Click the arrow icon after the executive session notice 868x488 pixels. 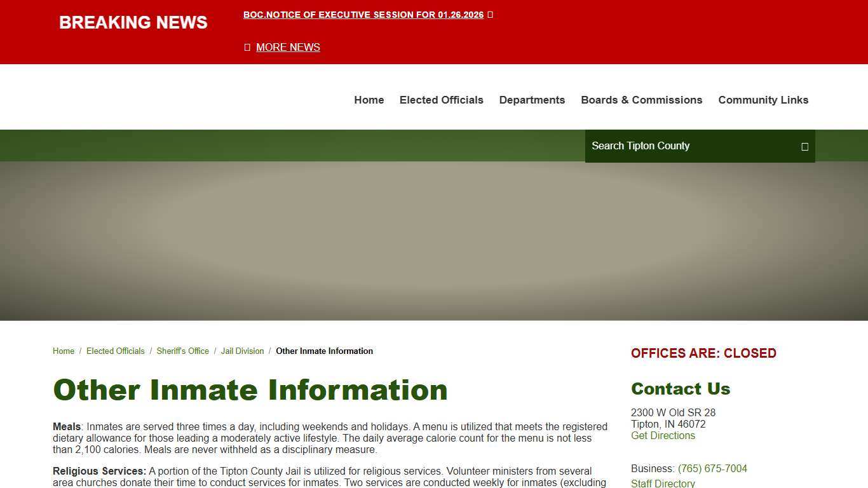click(x=491, y=14)
